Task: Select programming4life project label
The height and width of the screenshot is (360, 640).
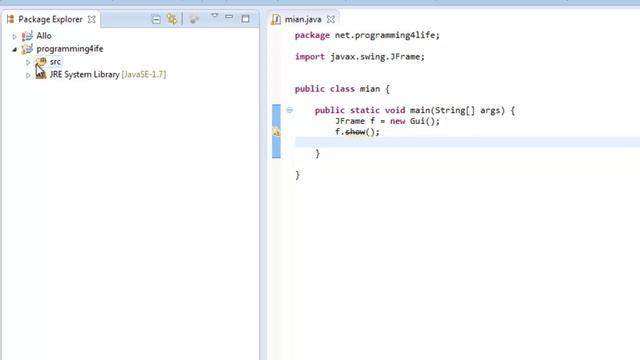Action: pos(70,49)
